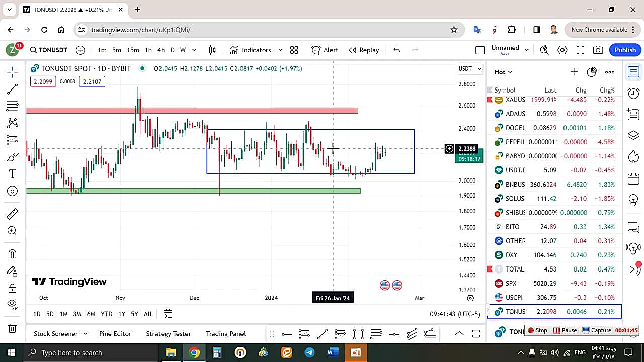Open the Hotlists flame panel
The width and height of the screenshot is (644, 362).
(x=633, y=156)
